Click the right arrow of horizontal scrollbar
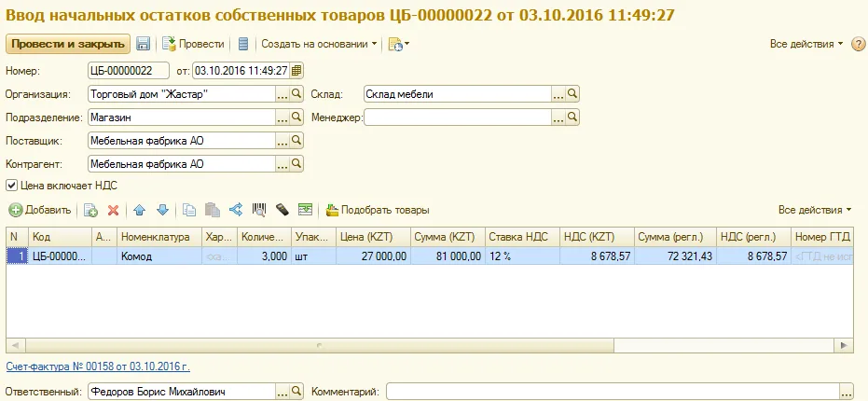The width and height of the screenshot is (868, 401). pos(844,345)
